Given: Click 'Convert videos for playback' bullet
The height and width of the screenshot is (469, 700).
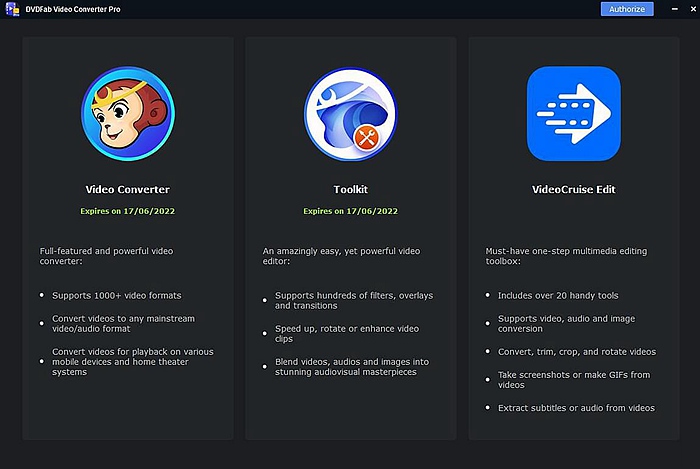Looking at the screenshot, I should click(133, 362).
